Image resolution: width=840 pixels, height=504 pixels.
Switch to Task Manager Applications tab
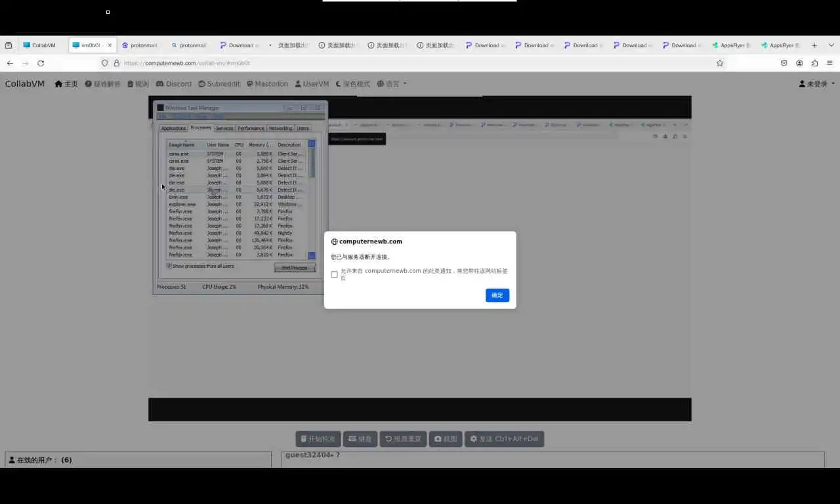pyautogui.click(x=174, y=129)
